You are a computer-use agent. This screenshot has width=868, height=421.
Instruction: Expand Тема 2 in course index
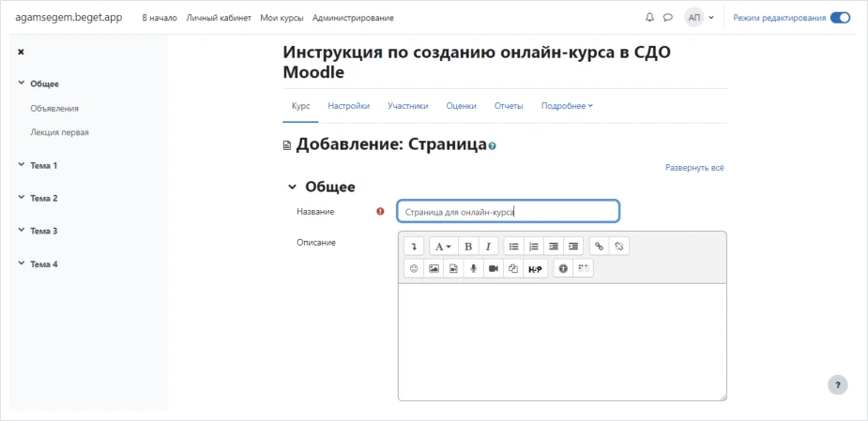point(21,198)
